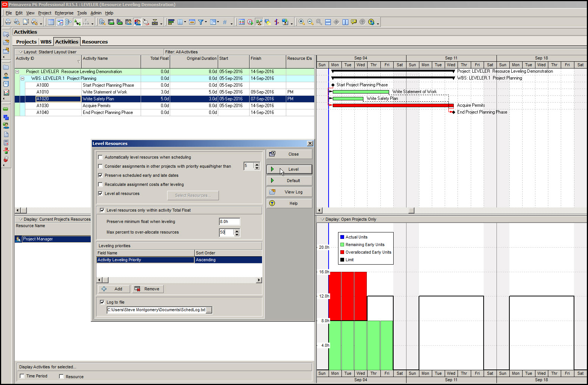
Task: Collapse the Display: Current Project's Resources panel
Action: 20,219
